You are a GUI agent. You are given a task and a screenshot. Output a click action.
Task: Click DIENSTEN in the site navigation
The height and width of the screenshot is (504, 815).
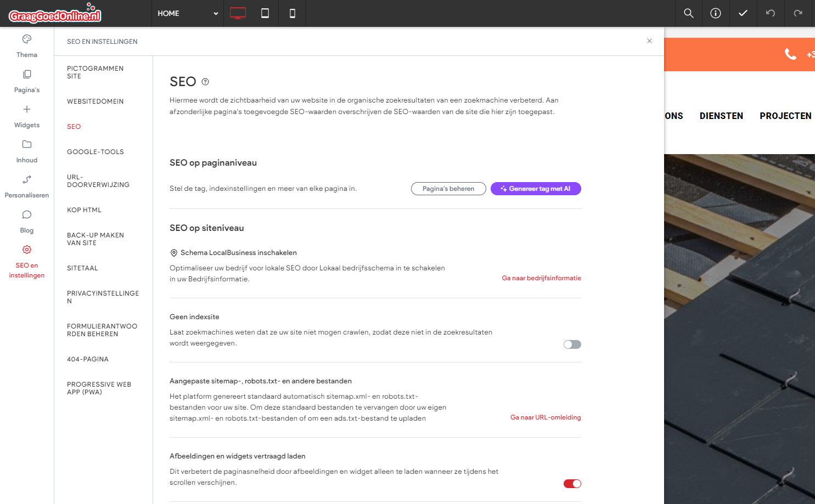point(721,116)
